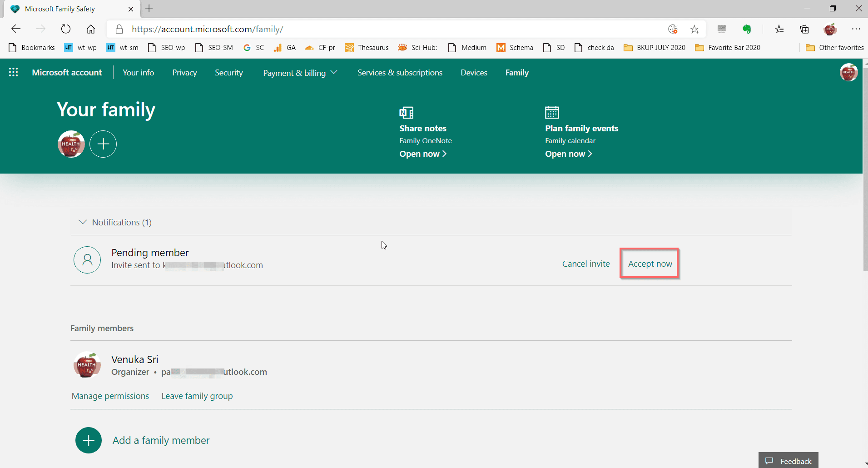Open browser Settings and more menu
868x468 pixels.
click(x=856, y=29)
